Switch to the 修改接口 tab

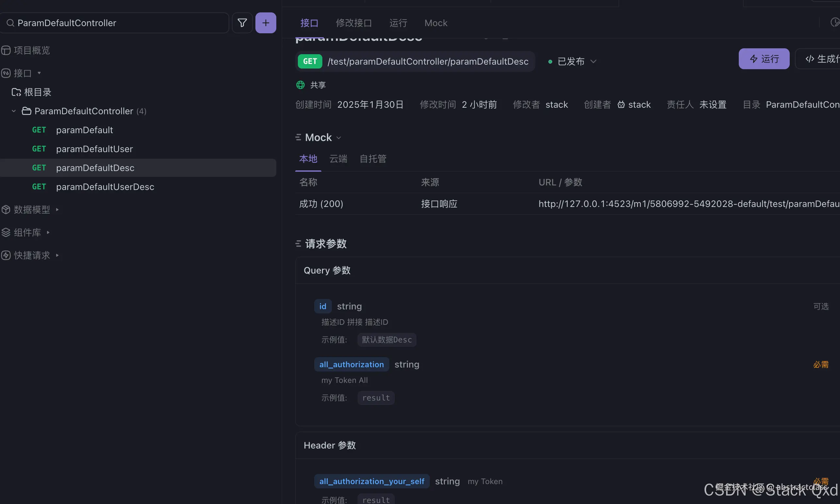point(354,23)
